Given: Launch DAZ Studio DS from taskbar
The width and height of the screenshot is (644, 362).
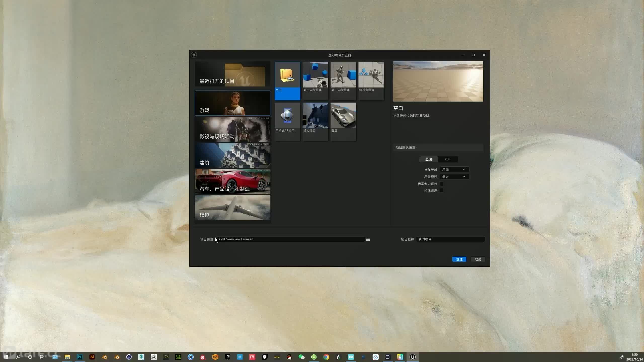Looking at the screenshot, I should tap(166, 357).
